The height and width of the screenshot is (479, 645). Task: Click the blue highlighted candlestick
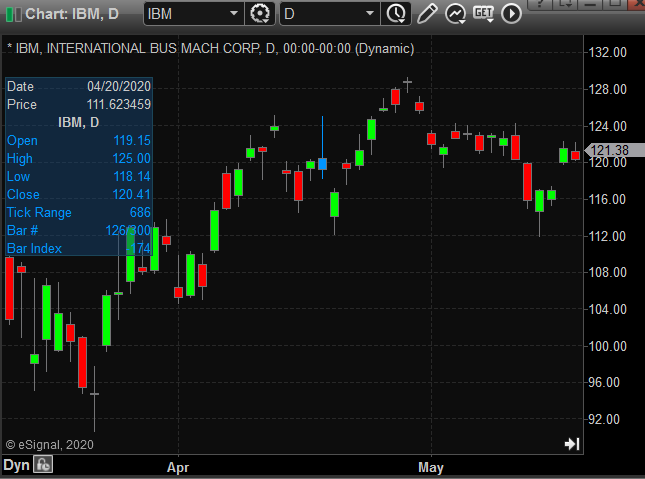322,164
